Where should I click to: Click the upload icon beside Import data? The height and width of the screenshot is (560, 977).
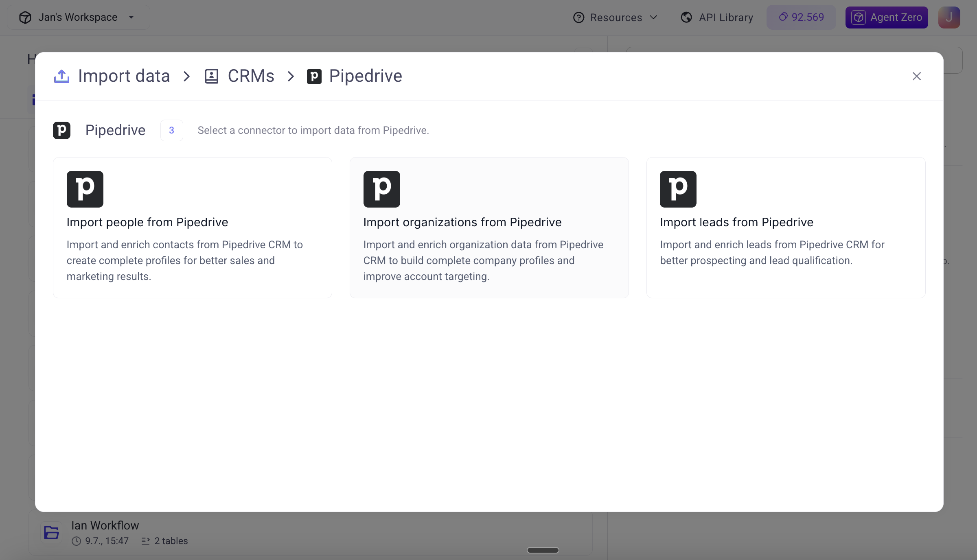pos(61,76)
